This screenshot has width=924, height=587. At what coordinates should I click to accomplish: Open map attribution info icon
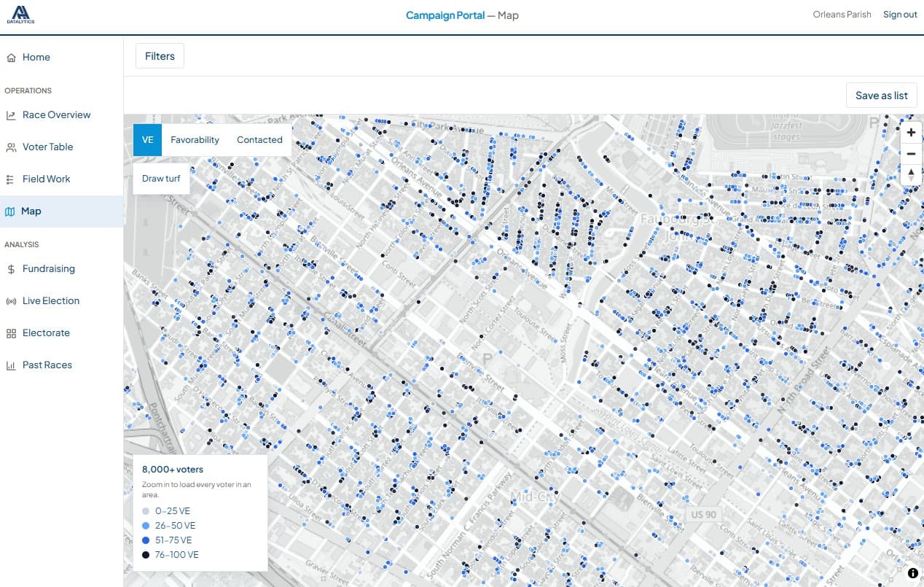913,573
